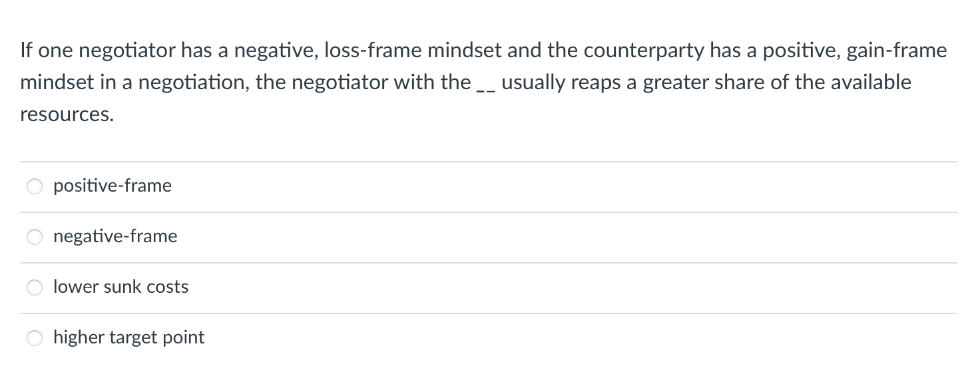Click the negative-frame answer label
Screen dimensions: 980x386
(115, 236)
